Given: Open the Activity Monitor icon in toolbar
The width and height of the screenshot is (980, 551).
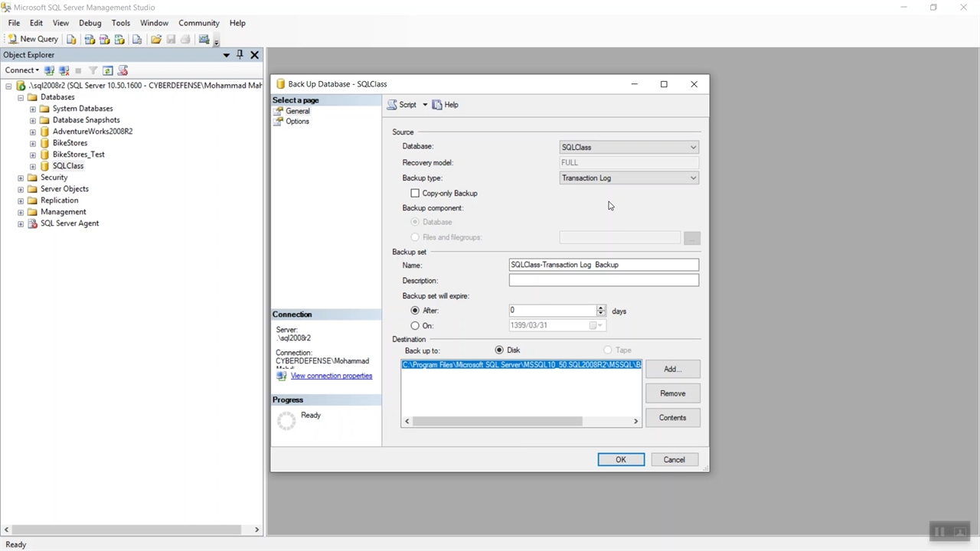Looking at the screenshot, I should [204, 39].
